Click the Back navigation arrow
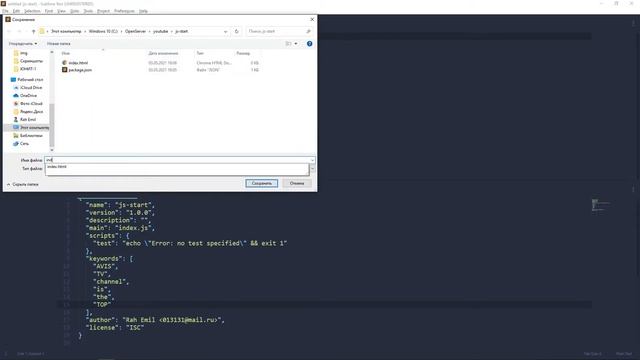The width and height of the screenshot is (640, 360). click(9, 31)
